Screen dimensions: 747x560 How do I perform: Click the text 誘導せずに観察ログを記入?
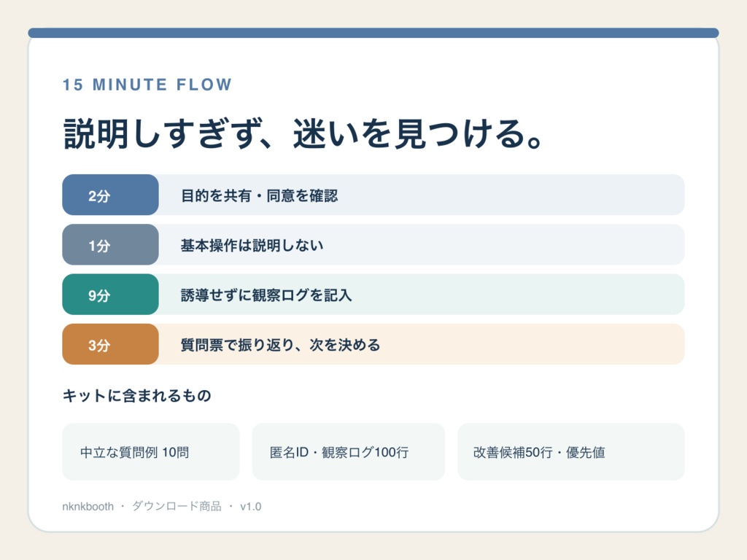(x=266, y=295)
